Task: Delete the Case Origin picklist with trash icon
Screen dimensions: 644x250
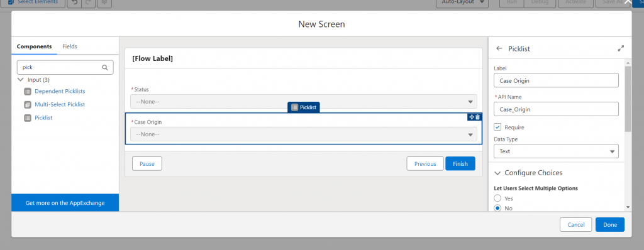Action: tap(478, 117)
